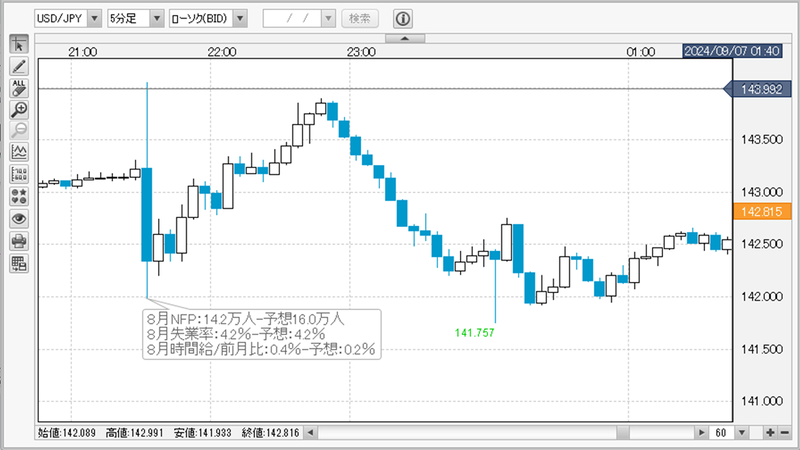The width and height of the screenshot is (800, 450).
Task: Click the 143.000 price axis label
Action: [x=762, y=192]
